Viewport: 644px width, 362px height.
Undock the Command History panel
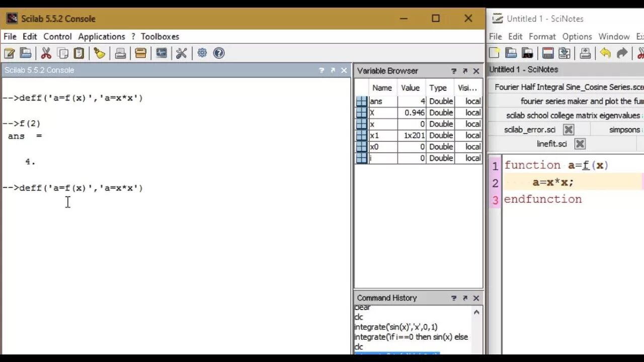pyautogui.click(x=465, y=298)
